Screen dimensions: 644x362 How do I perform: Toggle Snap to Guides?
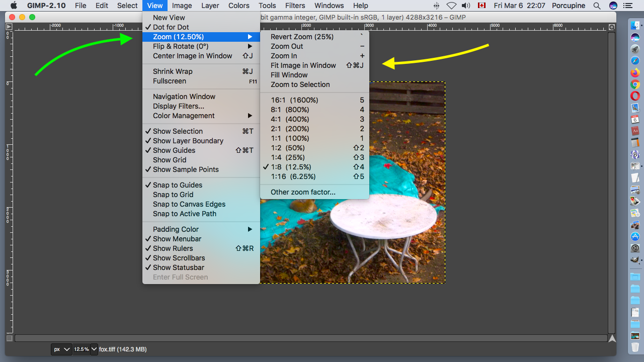tap(201, 185)
